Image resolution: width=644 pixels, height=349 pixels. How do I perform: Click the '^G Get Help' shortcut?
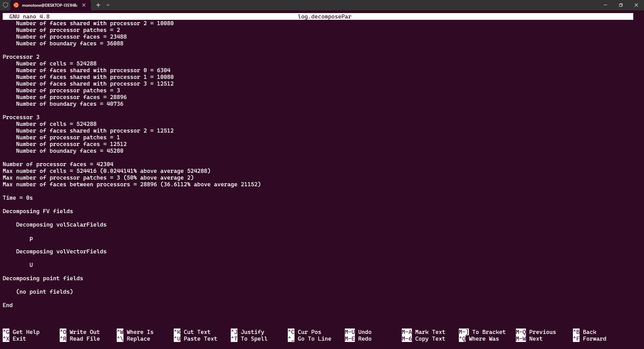[x=21, y=332]
